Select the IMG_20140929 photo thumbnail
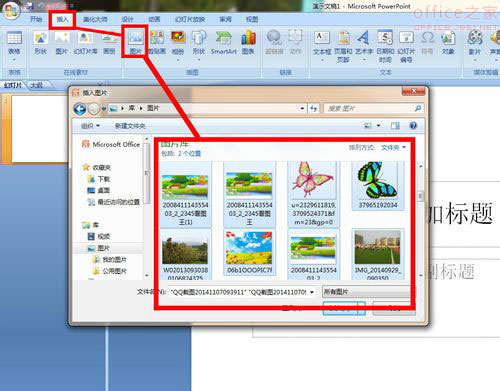The width and height of the screenshot is (500, 391). (x=378, y=254)
